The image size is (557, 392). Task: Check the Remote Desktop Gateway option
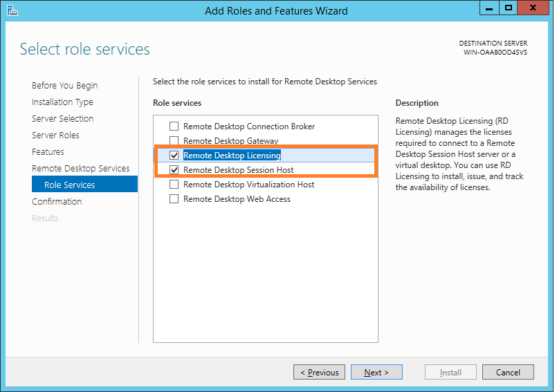(174, 141)
